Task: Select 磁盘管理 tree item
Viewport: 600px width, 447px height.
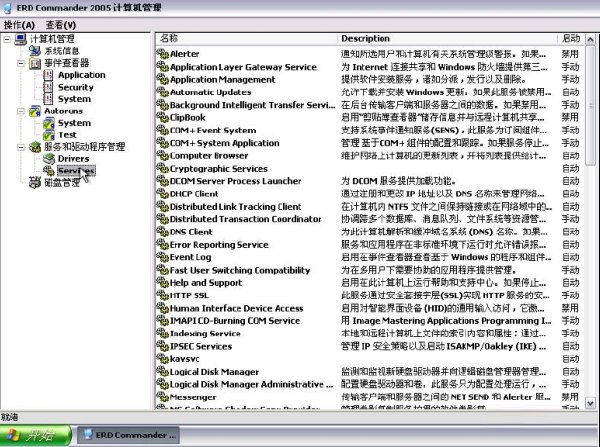Action: (62, 183)
